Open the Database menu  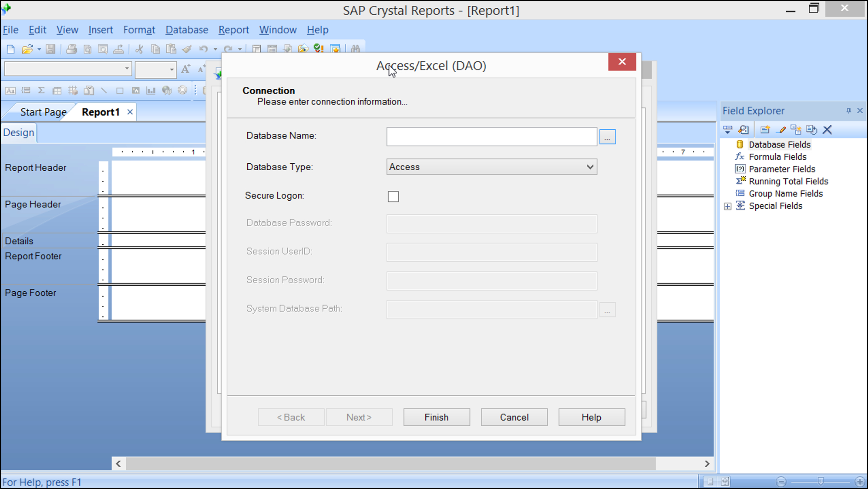click(x=187, y=29)
